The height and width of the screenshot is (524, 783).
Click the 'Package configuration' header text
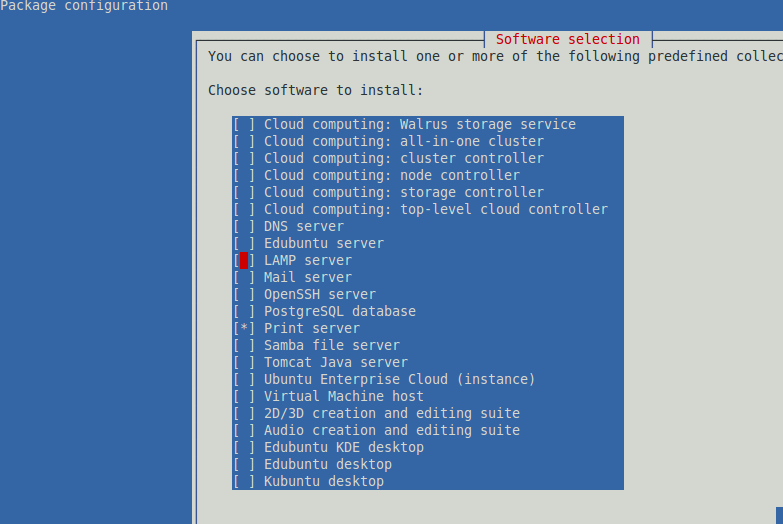pyautogui.click(x=84, y=6)
